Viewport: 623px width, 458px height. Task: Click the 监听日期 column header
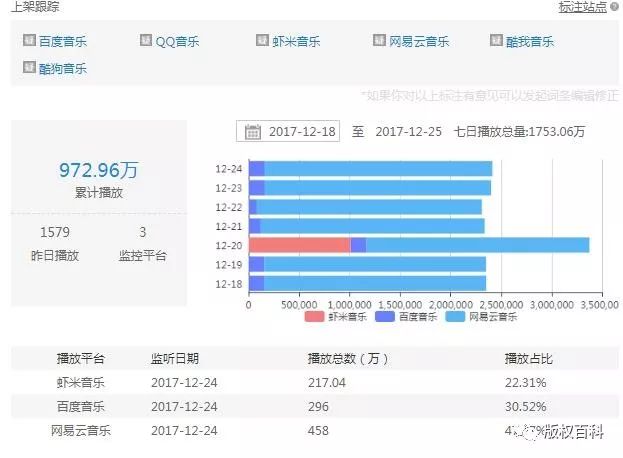click(174, 359)
